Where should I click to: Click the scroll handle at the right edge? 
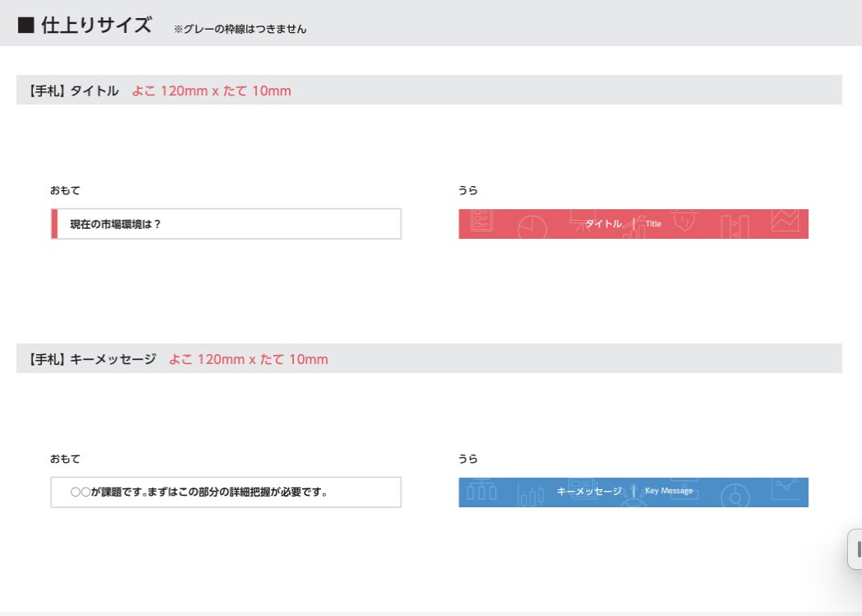point(856,549)
